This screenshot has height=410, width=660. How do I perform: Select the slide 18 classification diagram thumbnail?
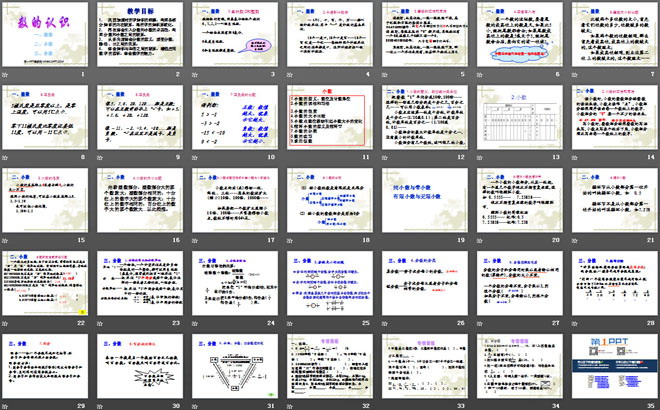click(x=330, y=200)
